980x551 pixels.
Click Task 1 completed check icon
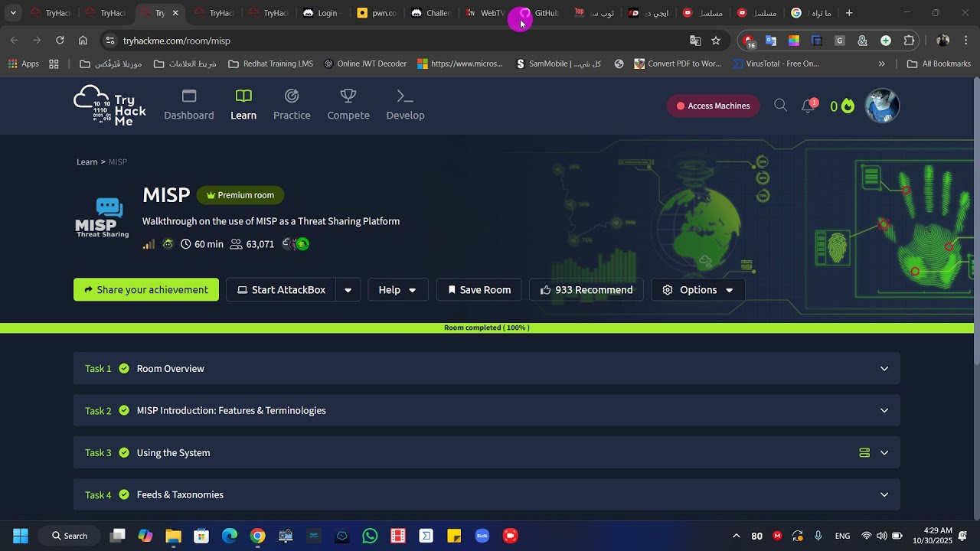pyautogui.click(x=124, y=369)
